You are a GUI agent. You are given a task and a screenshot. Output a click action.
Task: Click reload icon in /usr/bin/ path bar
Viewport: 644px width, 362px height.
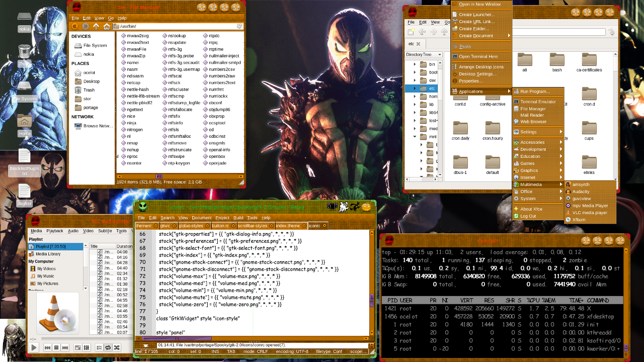(x=239, y=26)
